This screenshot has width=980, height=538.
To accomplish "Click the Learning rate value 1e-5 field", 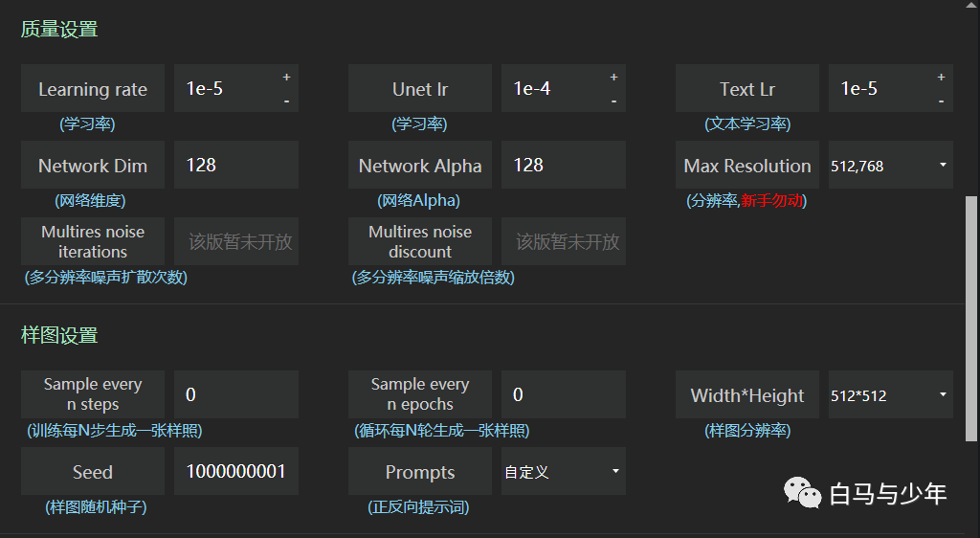I will click(x=226, y=88).
